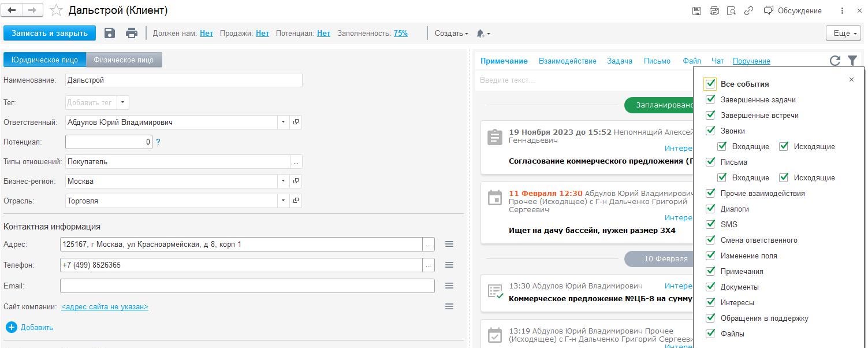This screenshot has width=868, height=348.
Task: Click the funnel filter icon
Action: (852, 61)
